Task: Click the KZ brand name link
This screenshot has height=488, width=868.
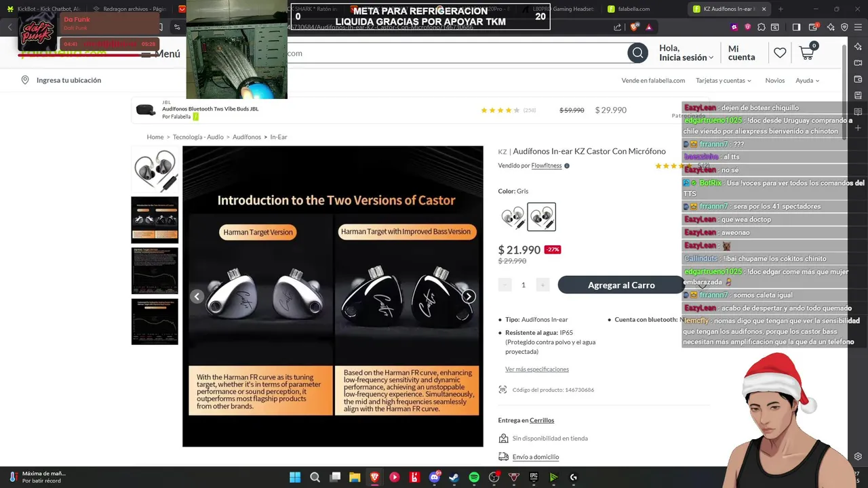Action: pyautogui.click(x=502, y=152)
